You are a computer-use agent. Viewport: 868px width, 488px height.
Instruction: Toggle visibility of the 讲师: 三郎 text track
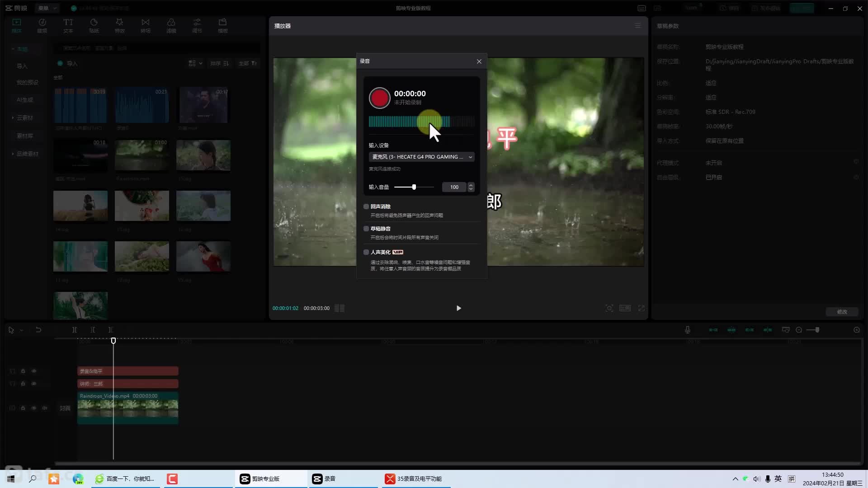[x=34, y=384]
